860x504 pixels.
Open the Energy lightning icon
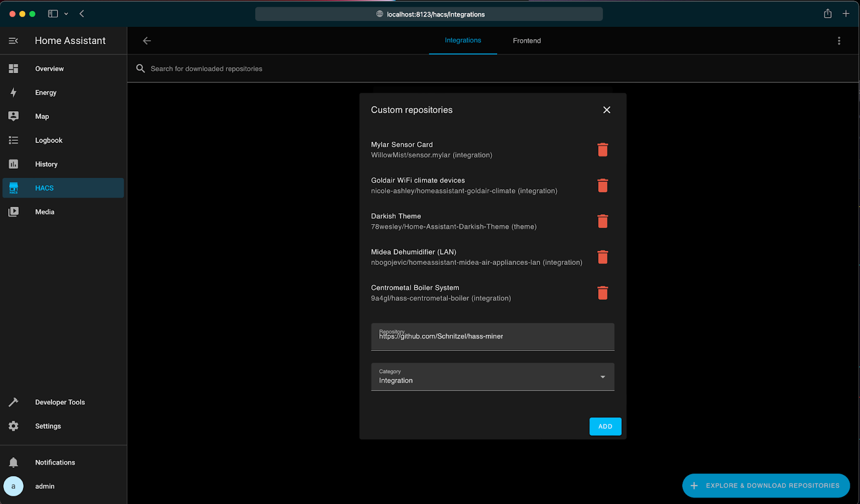click(13, 92)
